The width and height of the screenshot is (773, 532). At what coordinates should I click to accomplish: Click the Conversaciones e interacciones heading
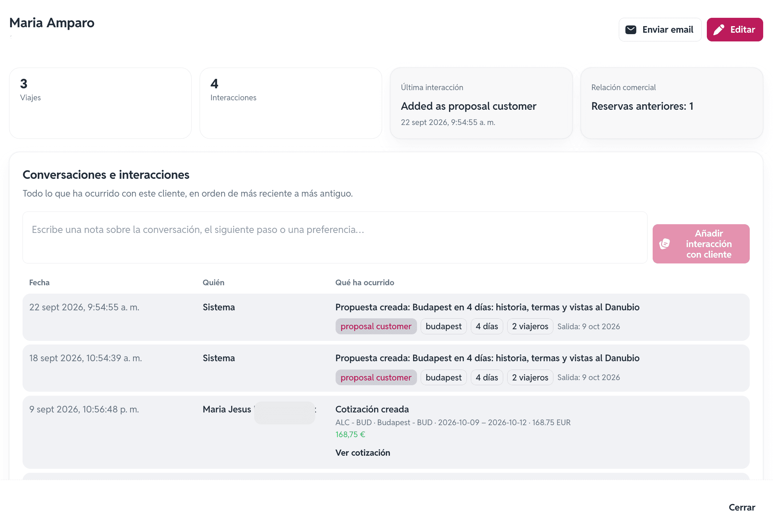(106, 175)
